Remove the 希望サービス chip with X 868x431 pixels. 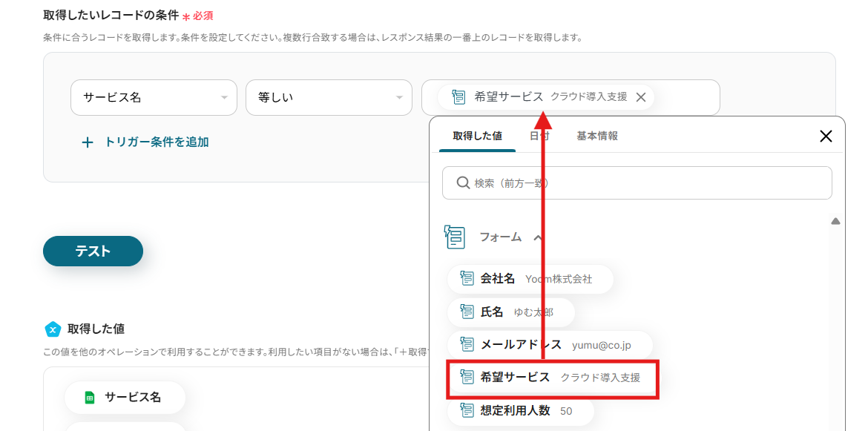641,97
